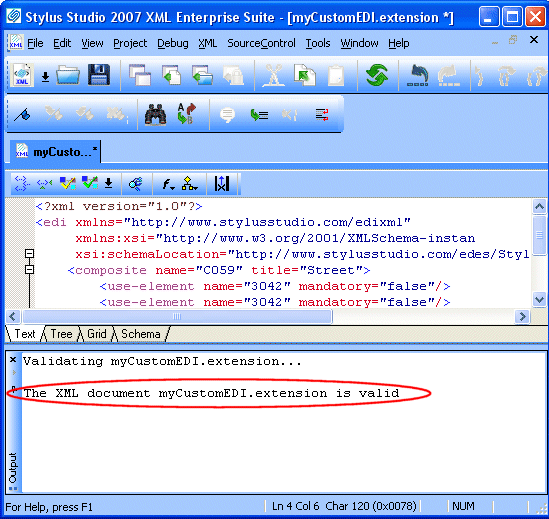Save the file with the floppy disk icon

tap(99, 75)
